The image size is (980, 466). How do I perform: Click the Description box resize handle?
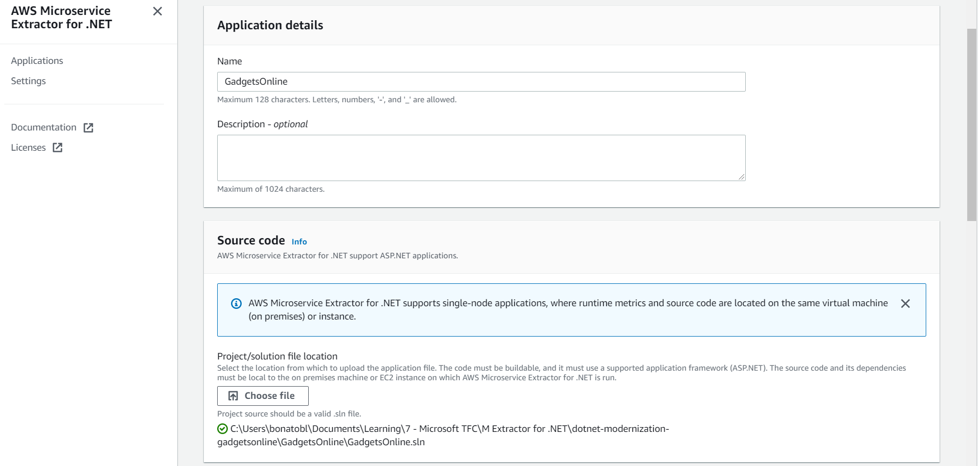tap(742, 177)
